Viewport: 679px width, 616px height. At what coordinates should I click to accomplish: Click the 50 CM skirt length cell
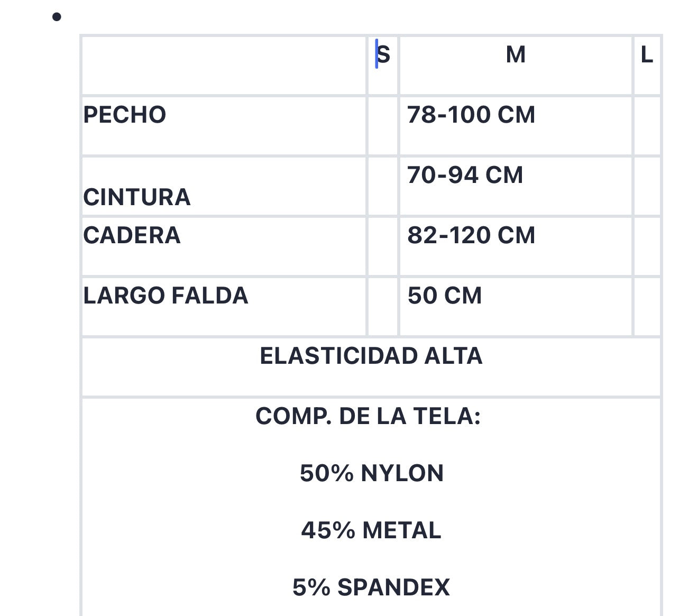pyautogui.click(x=516, y=307)
